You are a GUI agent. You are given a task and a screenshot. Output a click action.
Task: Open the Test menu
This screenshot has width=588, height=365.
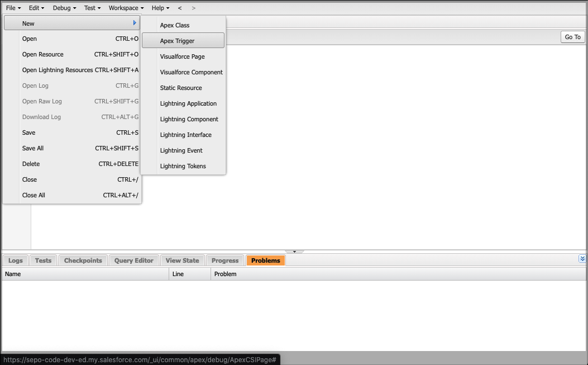[92, 8]
